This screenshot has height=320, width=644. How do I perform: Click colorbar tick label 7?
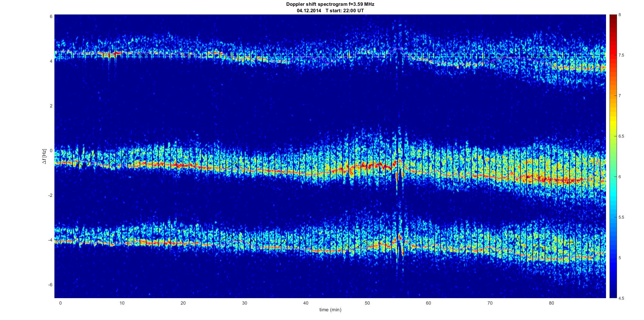tap(620, 96)
